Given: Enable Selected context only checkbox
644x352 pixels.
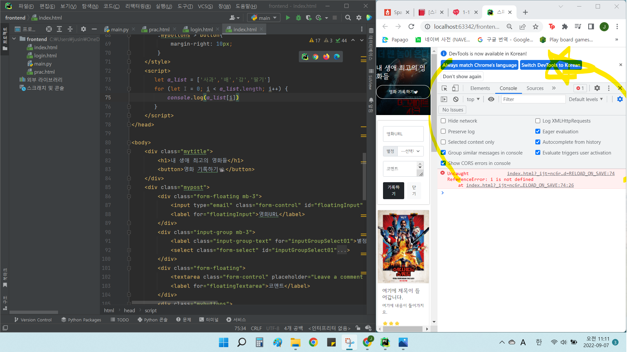Looking at the screenshot, I should [x=443, y=142].
